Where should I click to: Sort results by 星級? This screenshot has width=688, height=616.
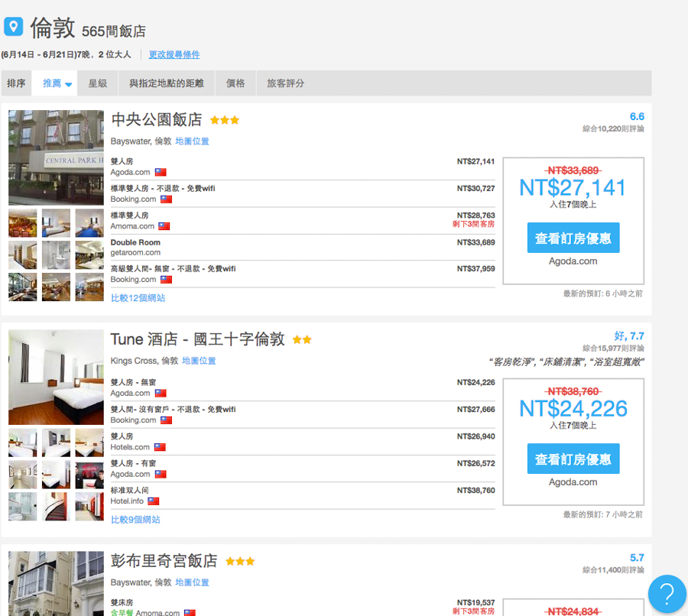[97, 83]
